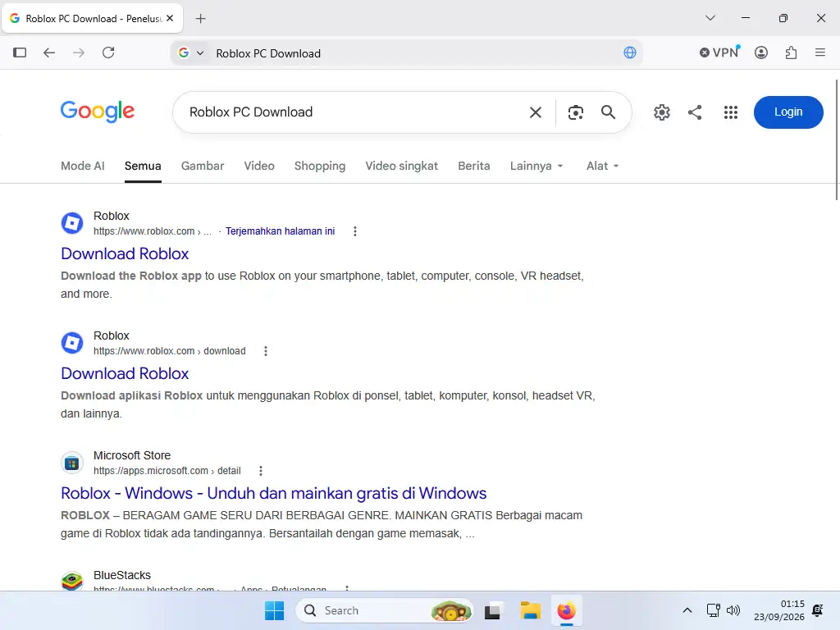Image resolution: width=840 pixels, height=630 pixels.
Task: Open the Google apps grid
Action: 731,112
